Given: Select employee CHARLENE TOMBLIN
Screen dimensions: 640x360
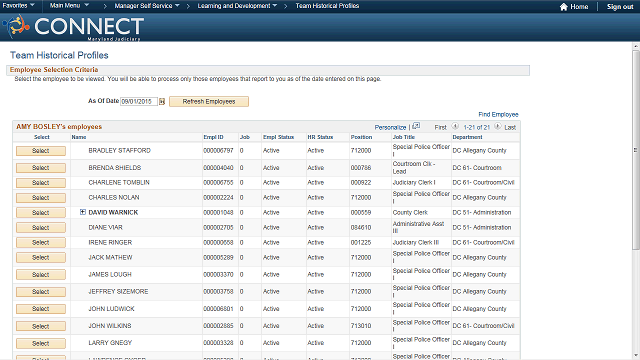Looking at the screenshot, I should (x=41, y=183).
